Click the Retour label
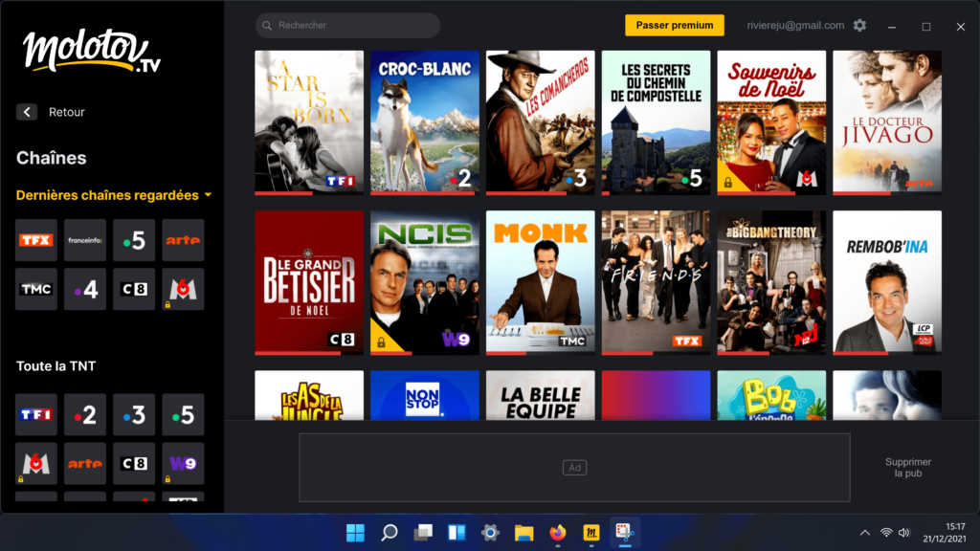 pyautogui.click(x=67, y=113)
